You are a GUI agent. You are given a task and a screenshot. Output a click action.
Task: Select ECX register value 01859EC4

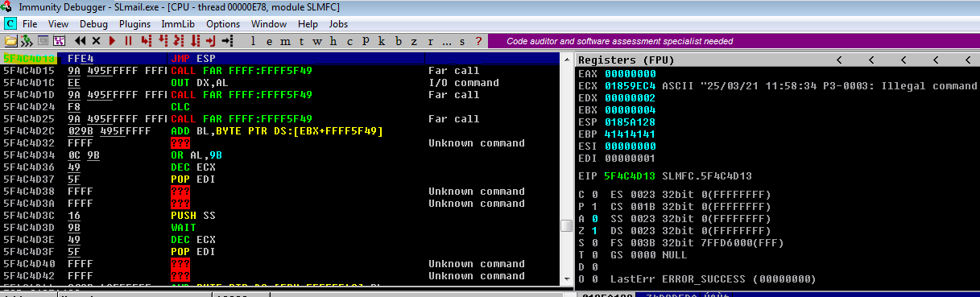tap(631, 85)
